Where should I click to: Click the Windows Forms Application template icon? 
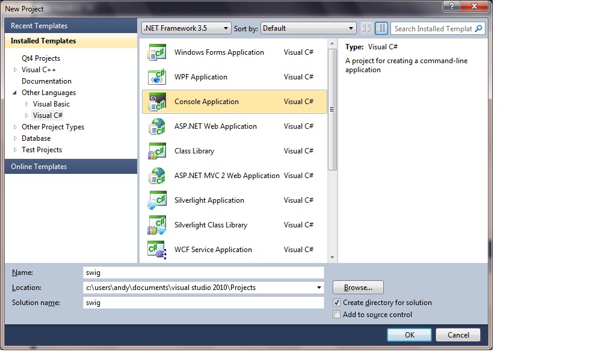tap(157, 52)
